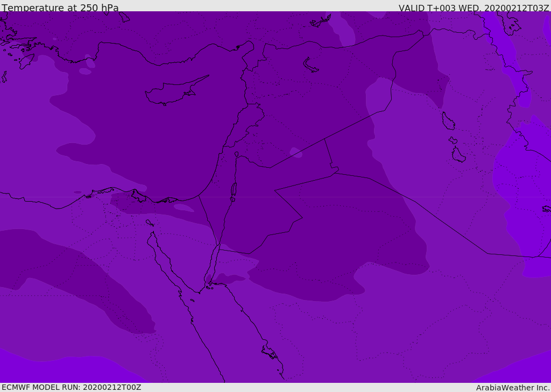This screenshot has height=392, width=551.
Task: Click the ECMWF MODEL RUN label
Action: 72,387
